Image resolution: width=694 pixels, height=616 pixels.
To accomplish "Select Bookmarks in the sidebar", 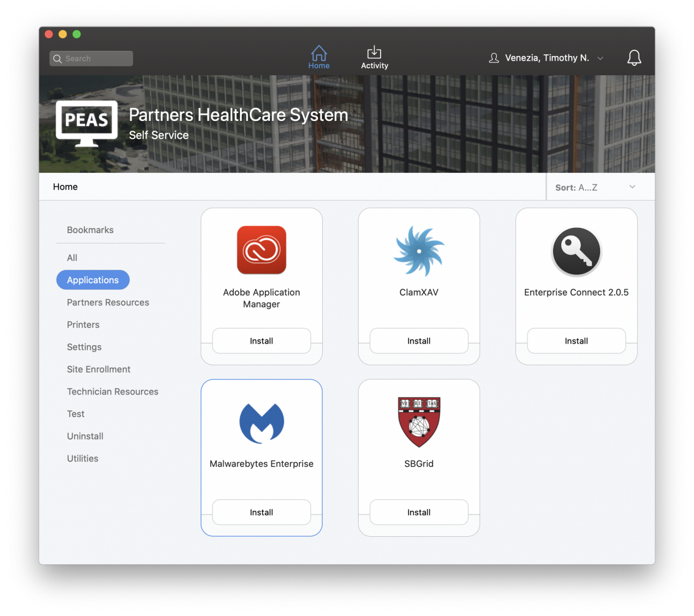I will pyautogui.click(x=90, y=230).
